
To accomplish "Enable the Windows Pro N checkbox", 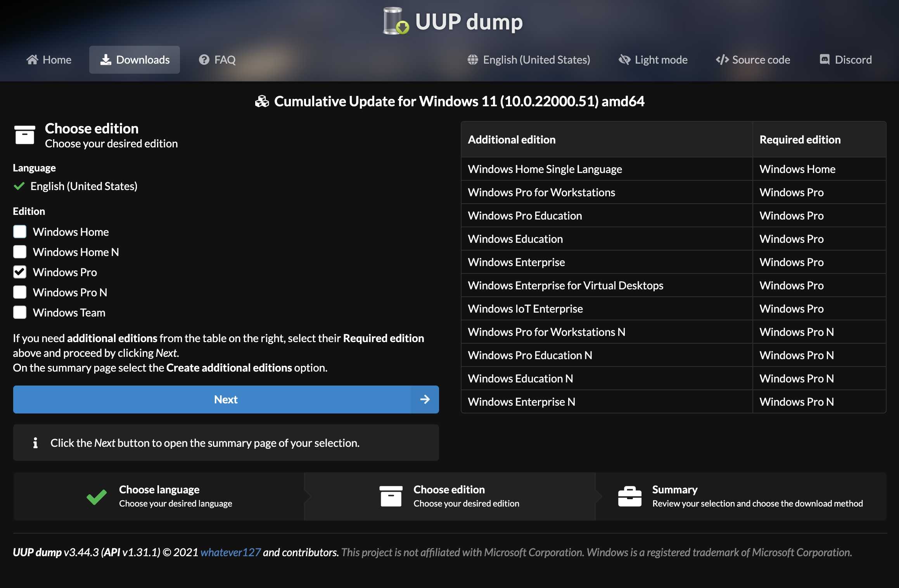I will [20, 292].
